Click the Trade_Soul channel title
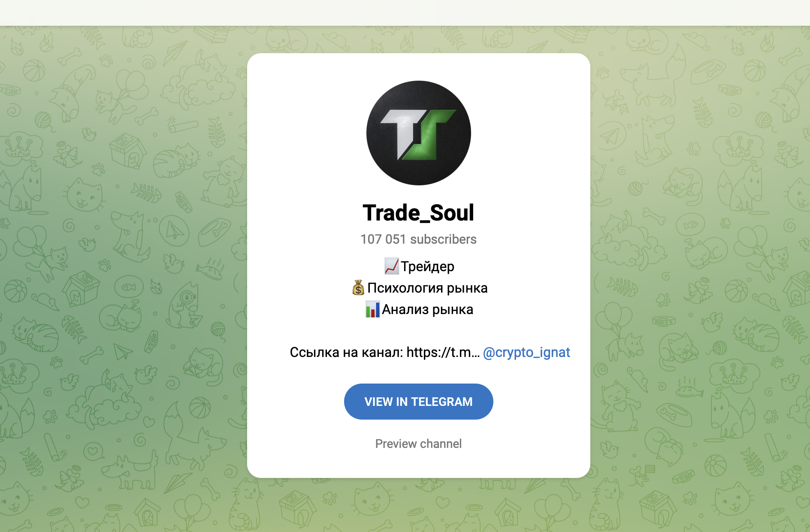The height and width of the screenshot is (532, 810). tap(418, 213)
